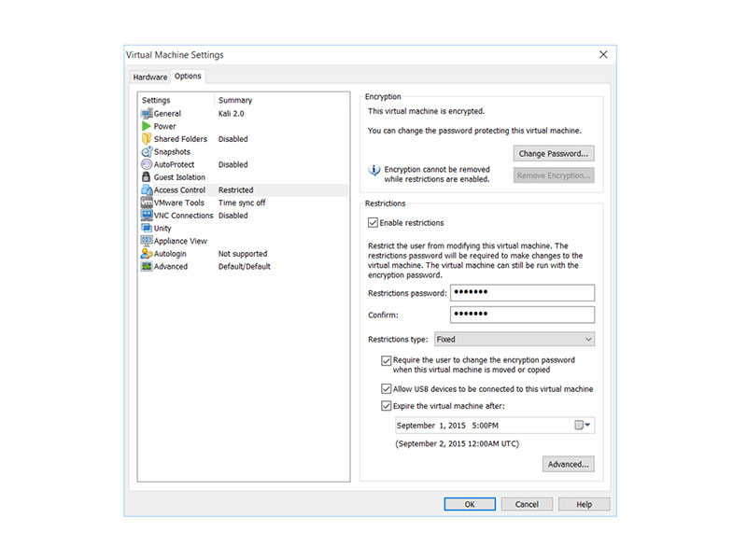Select the Options tab

point(188,77)
